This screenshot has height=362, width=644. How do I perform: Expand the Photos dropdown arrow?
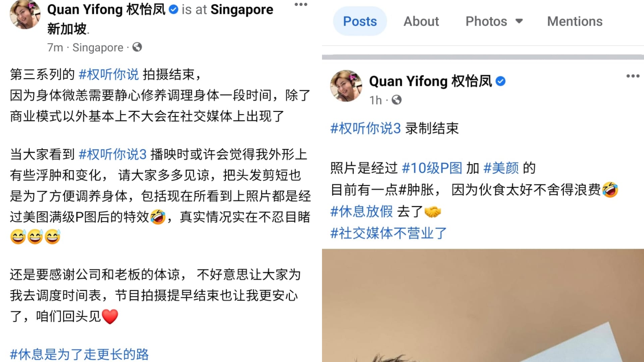click(x=519, y=21)
